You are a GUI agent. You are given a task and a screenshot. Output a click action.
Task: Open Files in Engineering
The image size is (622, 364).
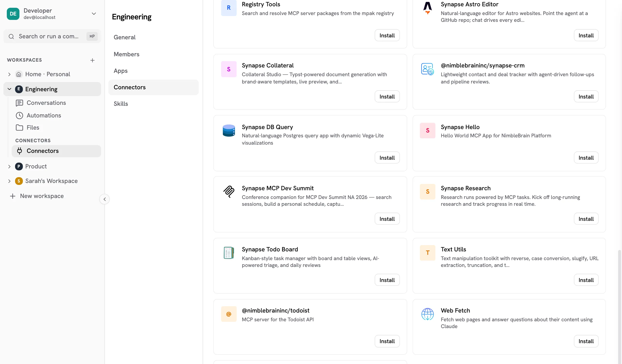[x=56, y=127]
